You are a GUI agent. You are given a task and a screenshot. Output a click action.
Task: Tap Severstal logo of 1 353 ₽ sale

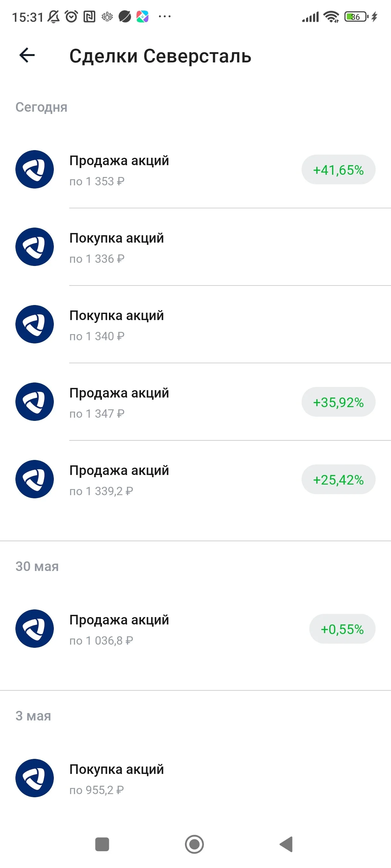(x=34, y=169)
